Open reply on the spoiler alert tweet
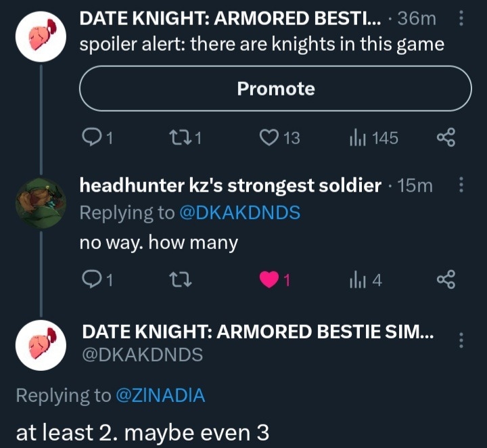The height and width of the screenshot is (448, 487). pyautogui.click(x=91, y=138)
